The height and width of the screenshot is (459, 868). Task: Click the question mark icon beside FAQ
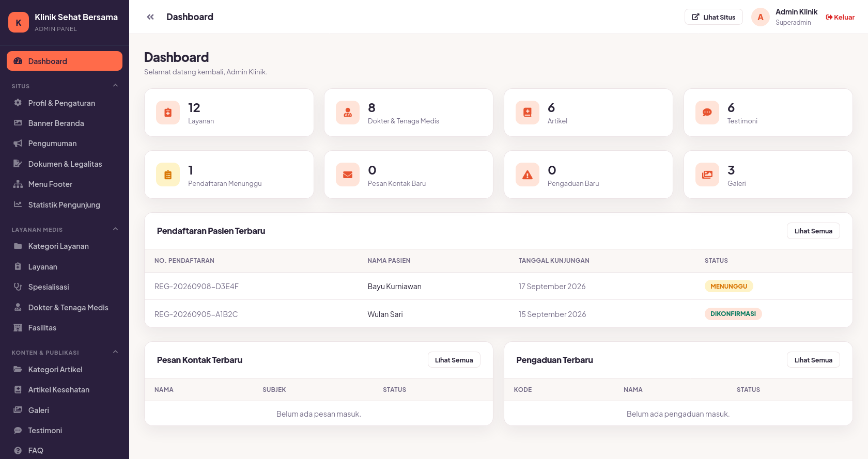(18, 451)
